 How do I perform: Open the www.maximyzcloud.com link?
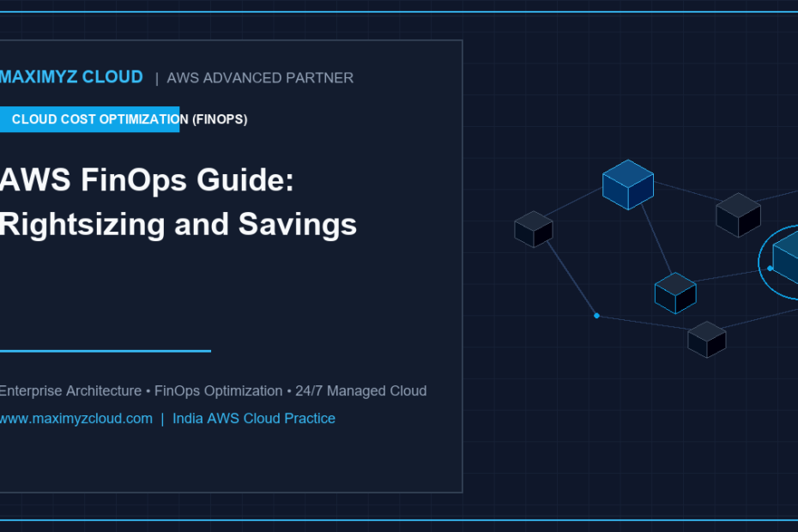pyautogui.click(x=76, y=419)
